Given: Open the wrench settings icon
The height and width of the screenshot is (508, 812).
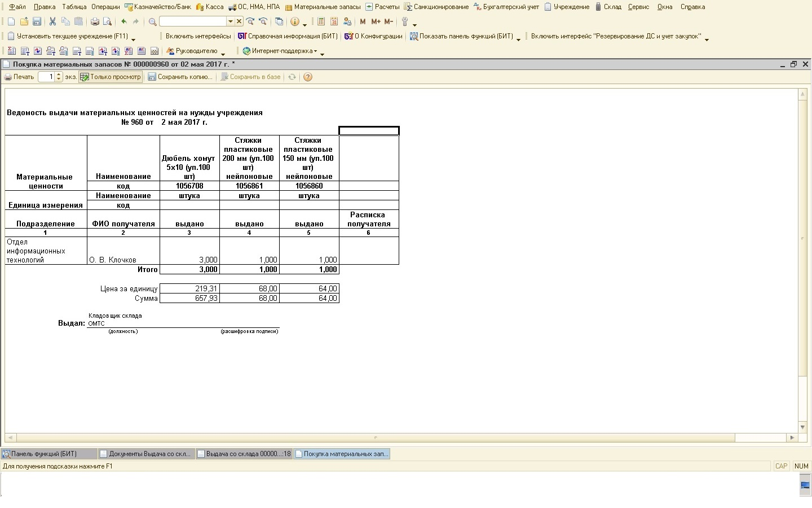Looking at the screenshot, I should (405, 21).
